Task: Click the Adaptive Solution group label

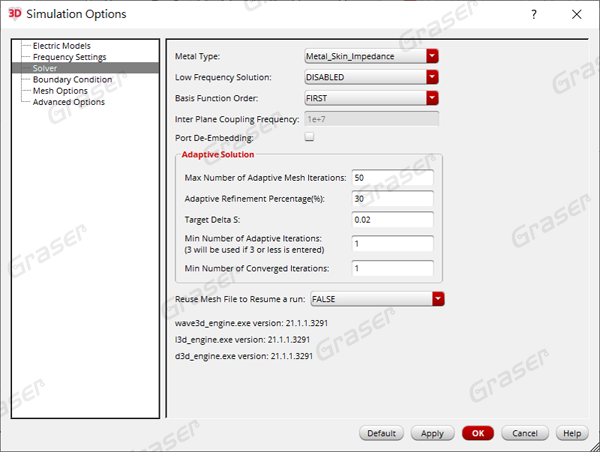Action: 218,155
